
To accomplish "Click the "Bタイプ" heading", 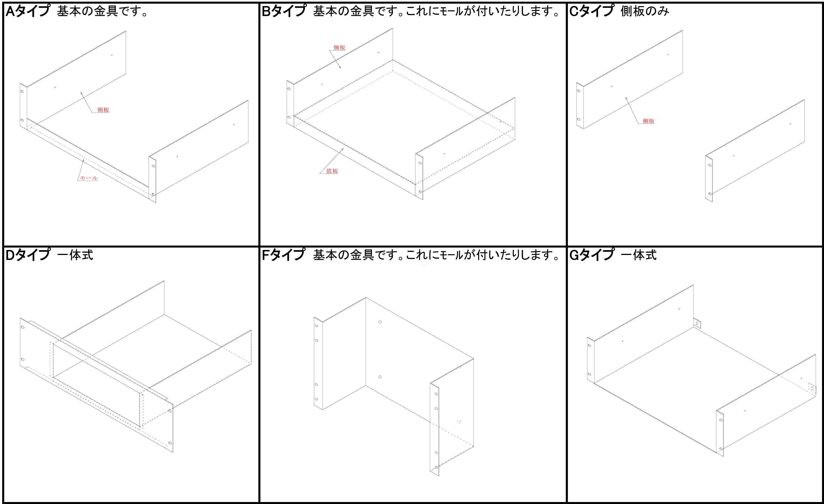I will tap(284, 11).
